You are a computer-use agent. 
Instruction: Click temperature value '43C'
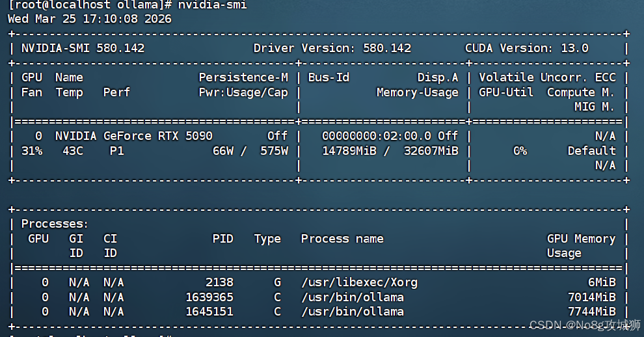click(73, 151)
